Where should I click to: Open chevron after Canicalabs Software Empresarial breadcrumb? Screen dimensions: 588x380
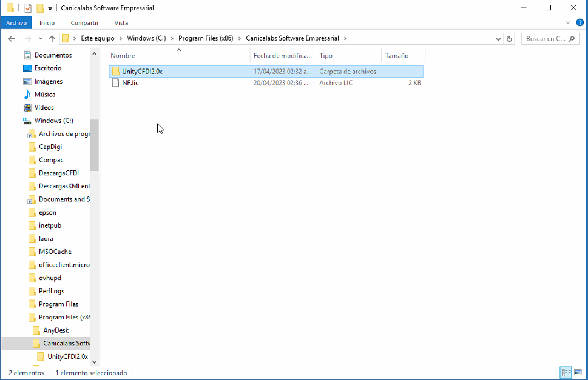[x=345, y=39]
